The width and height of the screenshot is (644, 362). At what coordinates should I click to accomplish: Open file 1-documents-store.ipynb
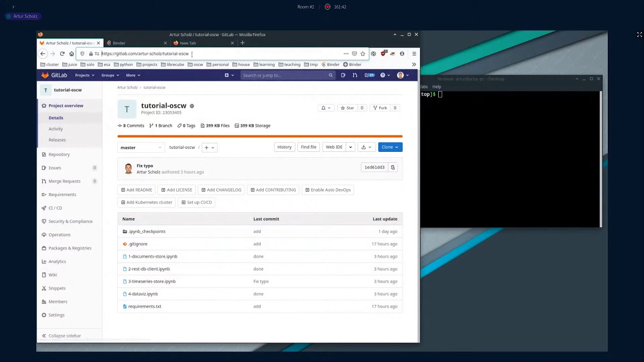tap(152, 256)
